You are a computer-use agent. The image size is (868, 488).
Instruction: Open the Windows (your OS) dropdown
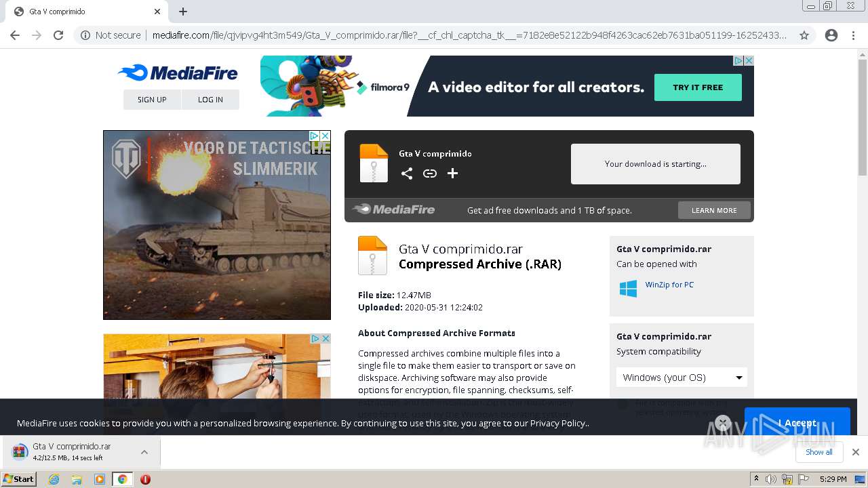coord(682,378)
